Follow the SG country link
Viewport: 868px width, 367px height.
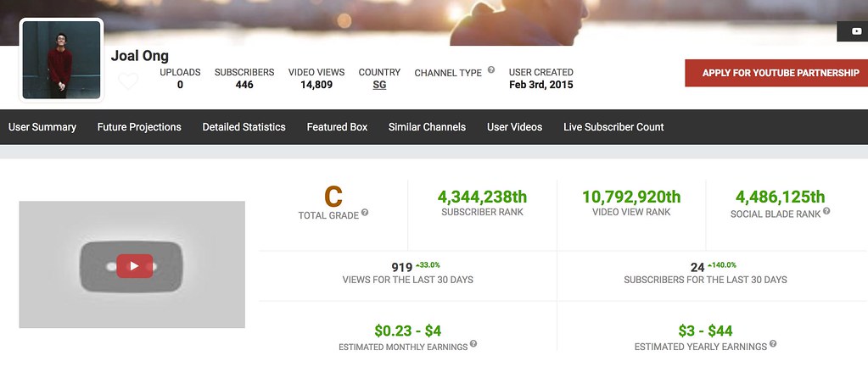[380, 85]
